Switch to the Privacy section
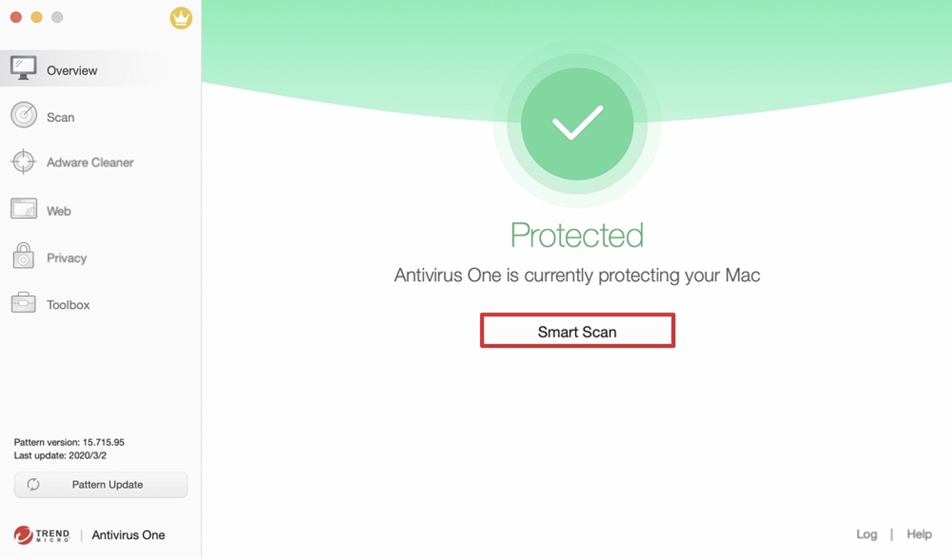Screen dimensions: 952x560 click(x=66, y=257)
